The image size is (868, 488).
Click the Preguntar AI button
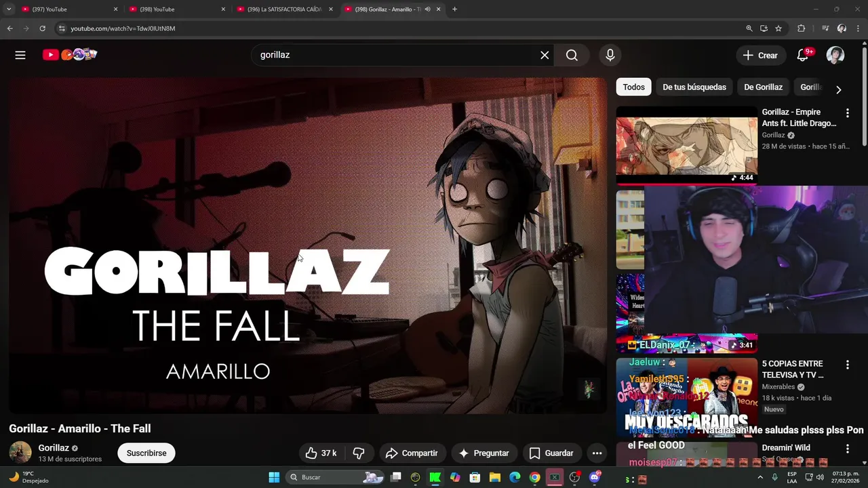(x=484, y=453)
